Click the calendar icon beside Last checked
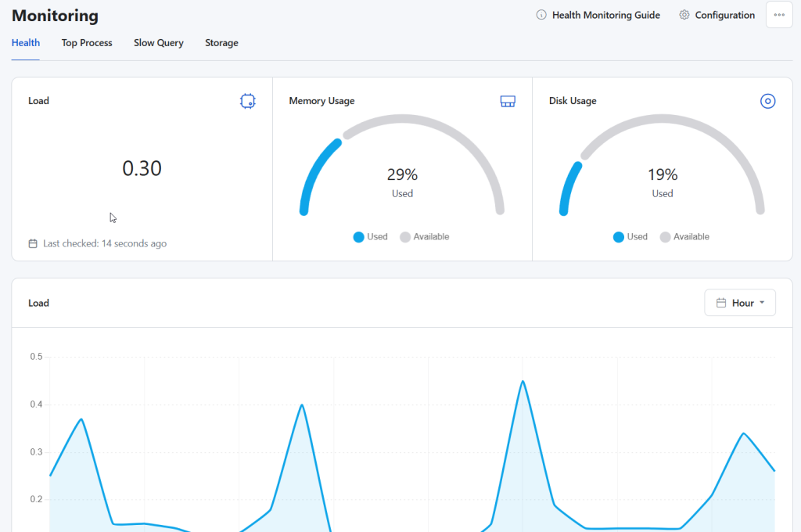This screenshot has height=532, width=801. (33, 243)
